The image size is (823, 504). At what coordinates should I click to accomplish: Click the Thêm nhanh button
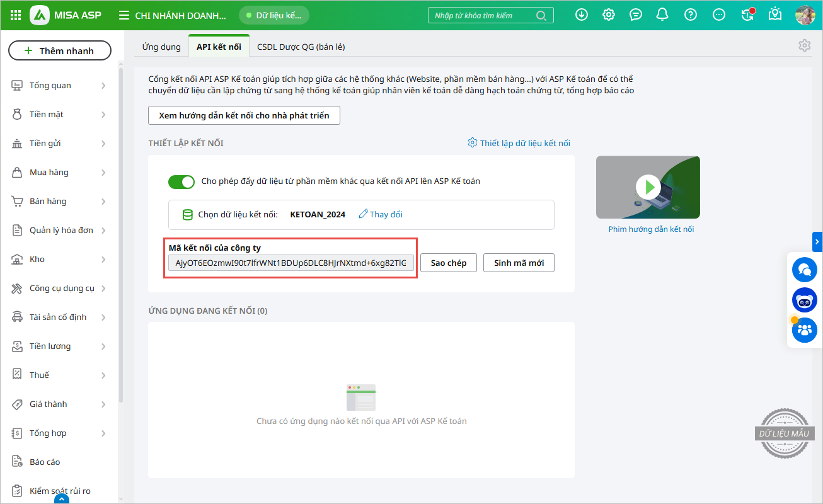(x=60, y=51)
